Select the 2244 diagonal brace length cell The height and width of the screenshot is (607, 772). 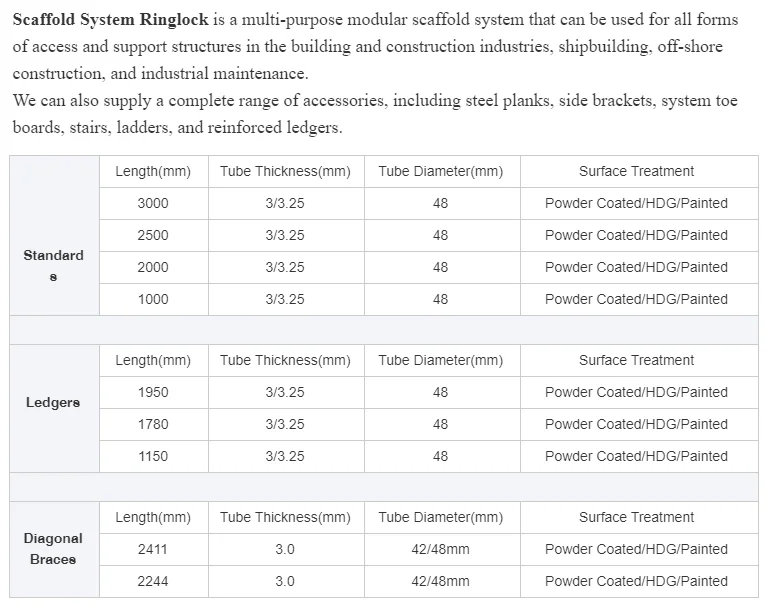154,581
